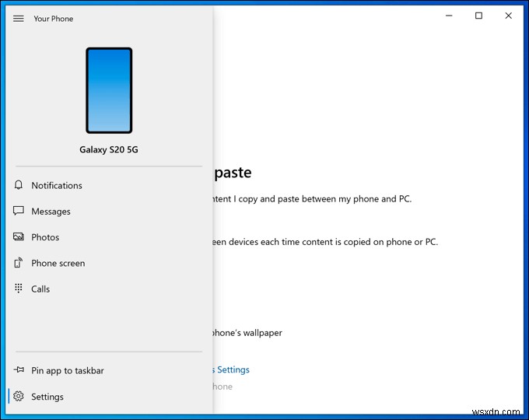Close the Your Phone window
Viewport: 529px width, 420px height.
509,16
